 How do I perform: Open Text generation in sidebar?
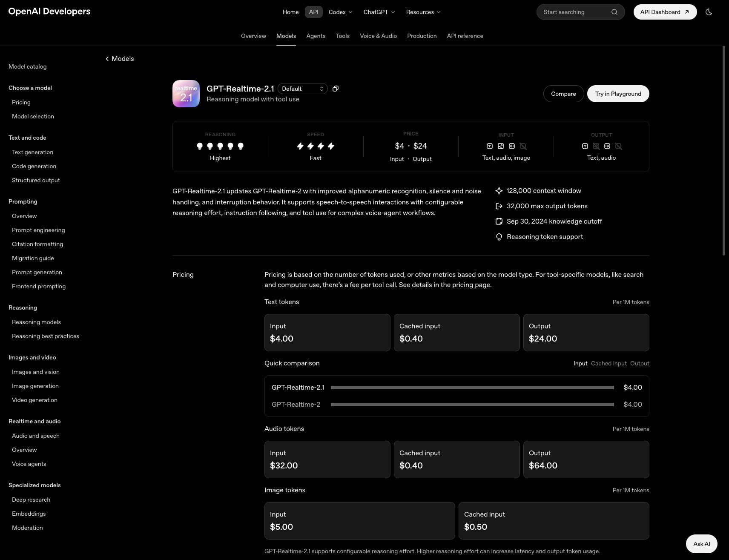click(x=32, y=152)
